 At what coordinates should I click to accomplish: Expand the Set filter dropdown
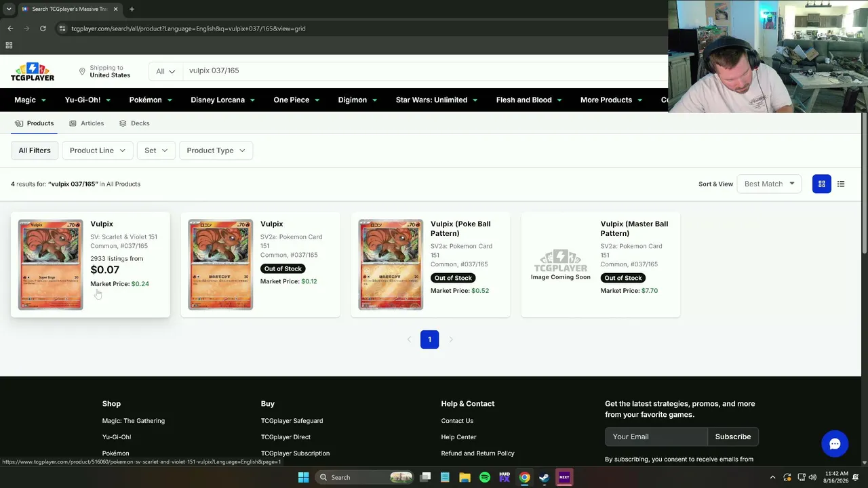coord(156,150)
